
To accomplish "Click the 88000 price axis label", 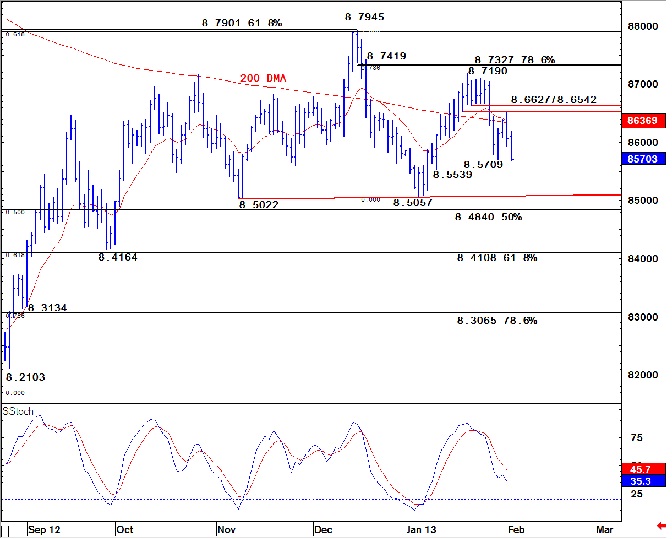I will pyautogui.click(x=641, y=27).
